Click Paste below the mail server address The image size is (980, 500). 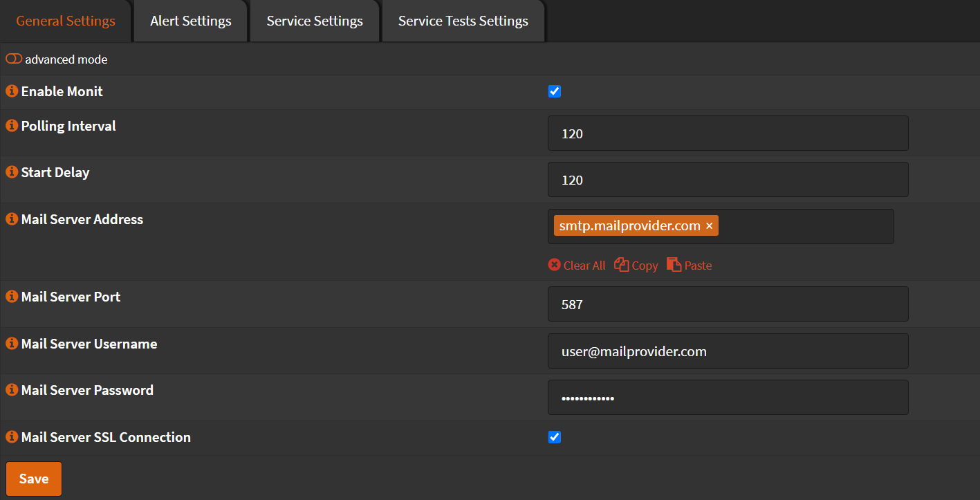click(690, 266)
